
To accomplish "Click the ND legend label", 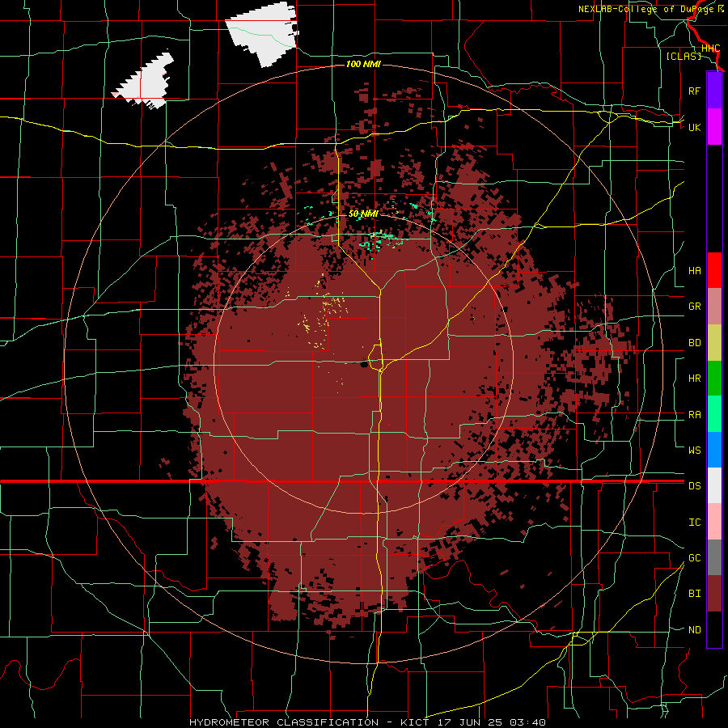I will [x=694, y=629].
